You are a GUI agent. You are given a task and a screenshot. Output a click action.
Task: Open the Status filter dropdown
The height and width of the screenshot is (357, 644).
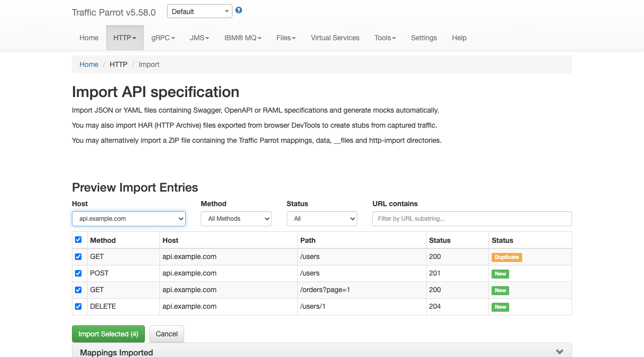pos(322,219)
